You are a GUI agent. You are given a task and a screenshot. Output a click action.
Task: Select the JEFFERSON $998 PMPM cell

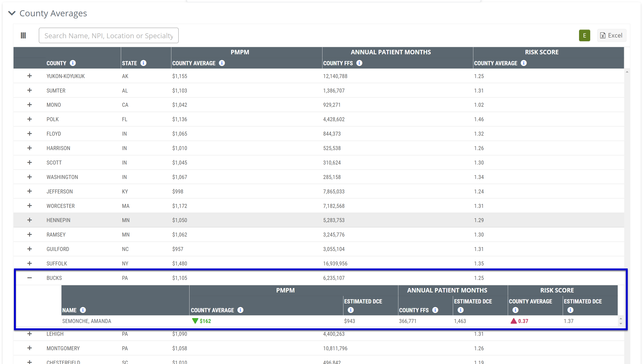pos(177,191)
